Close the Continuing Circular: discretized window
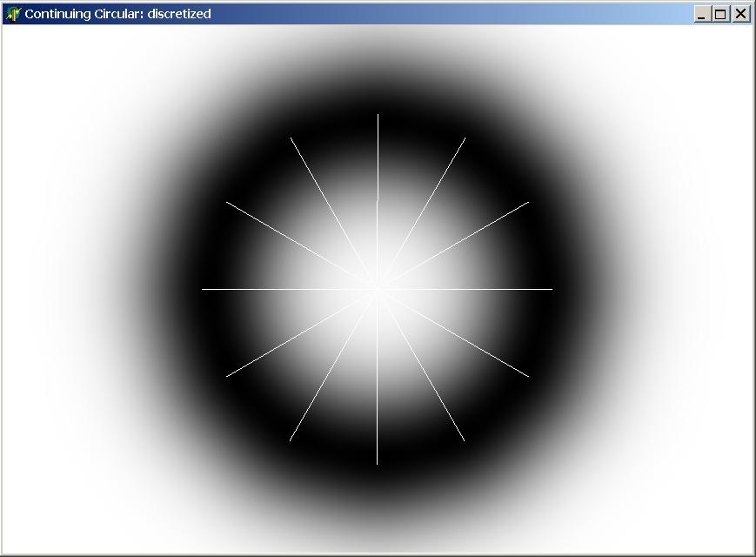 (741, 14)
